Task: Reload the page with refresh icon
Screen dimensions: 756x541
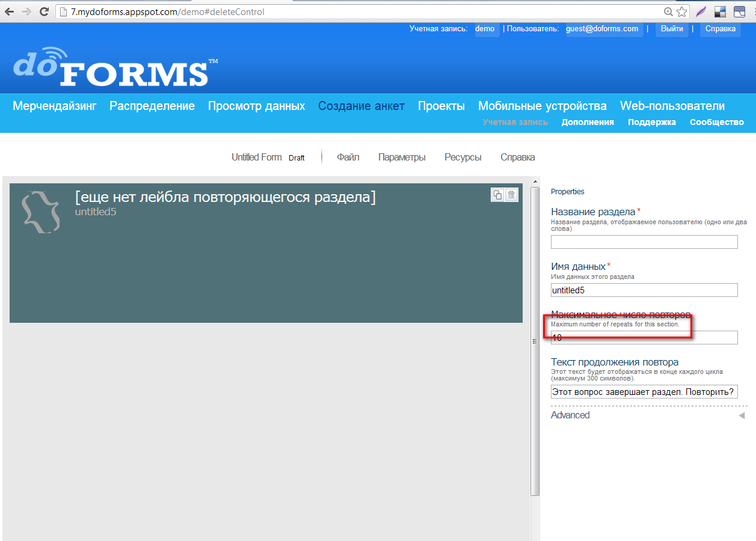Action: tap(44, 11)
